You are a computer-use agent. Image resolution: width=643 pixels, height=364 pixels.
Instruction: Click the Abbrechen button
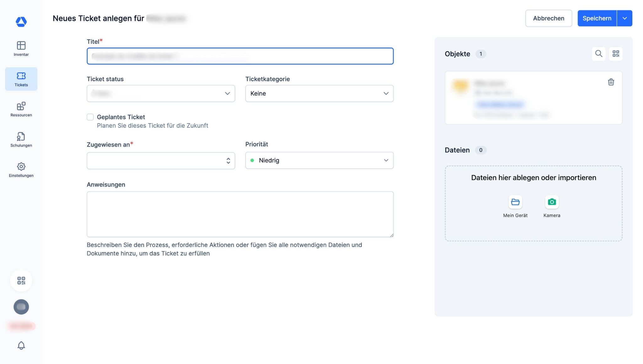548,19
